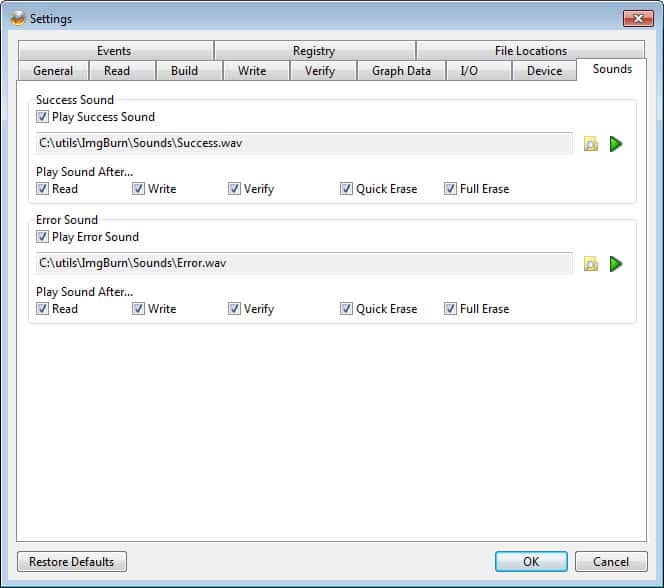Click the Success.wav path field
Screen dimensions: 664x588
click(304, 144)
